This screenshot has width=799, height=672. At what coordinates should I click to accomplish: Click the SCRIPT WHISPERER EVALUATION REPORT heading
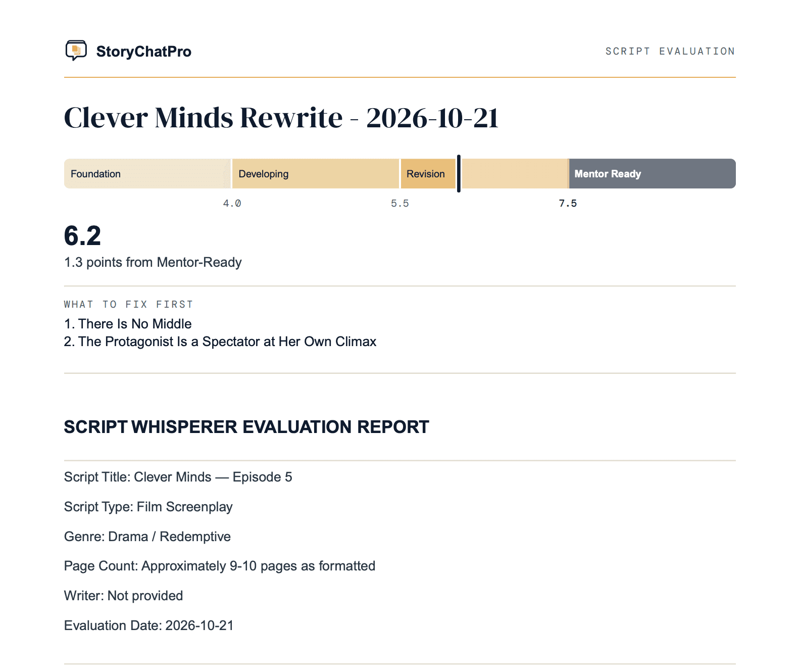pos(246,427)
